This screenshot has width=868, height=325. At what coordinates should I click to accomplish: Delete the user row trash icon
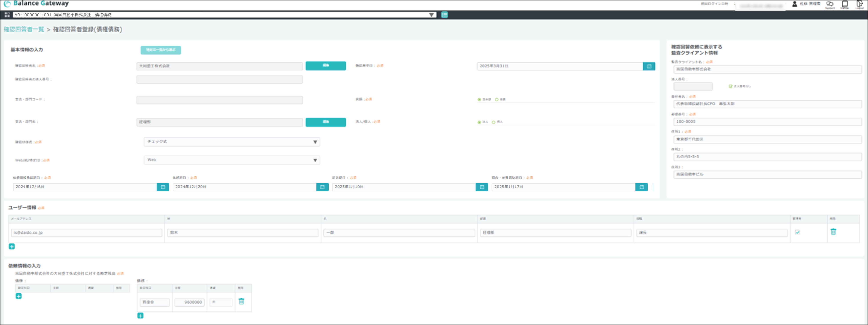coord(833,232)
